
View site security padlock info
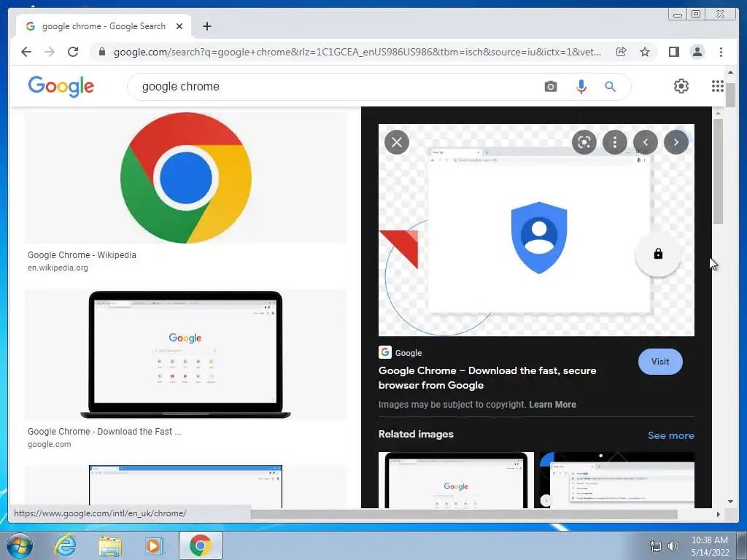pyautogui.click(x=101, y=52)
